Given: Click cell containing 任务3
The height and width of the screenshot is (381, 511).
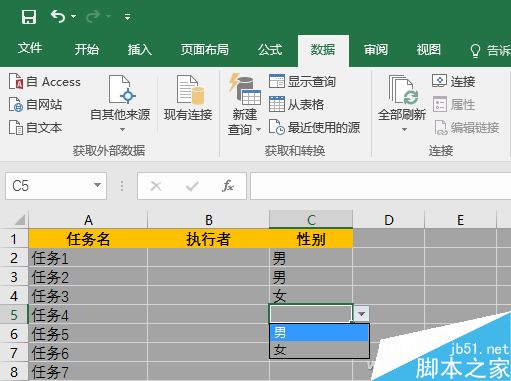Looking at the screenshot, I should click(x=88, y=296).
